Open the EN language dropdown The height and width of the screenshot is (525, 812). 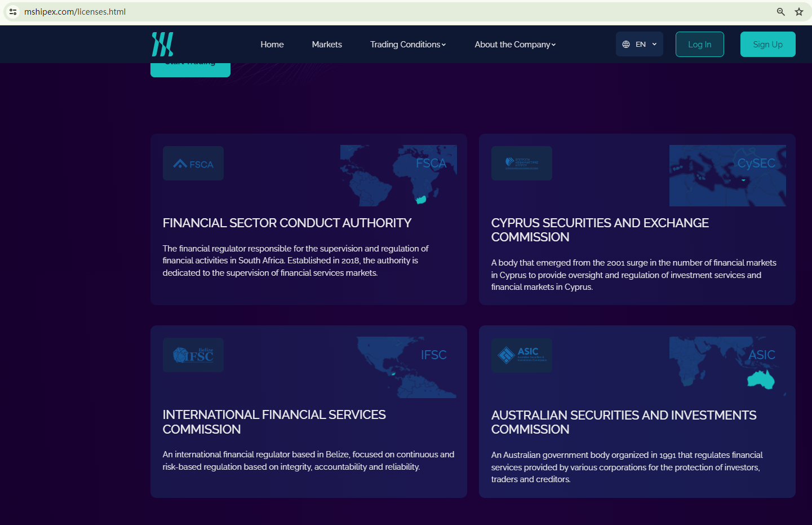coord(640,45)
